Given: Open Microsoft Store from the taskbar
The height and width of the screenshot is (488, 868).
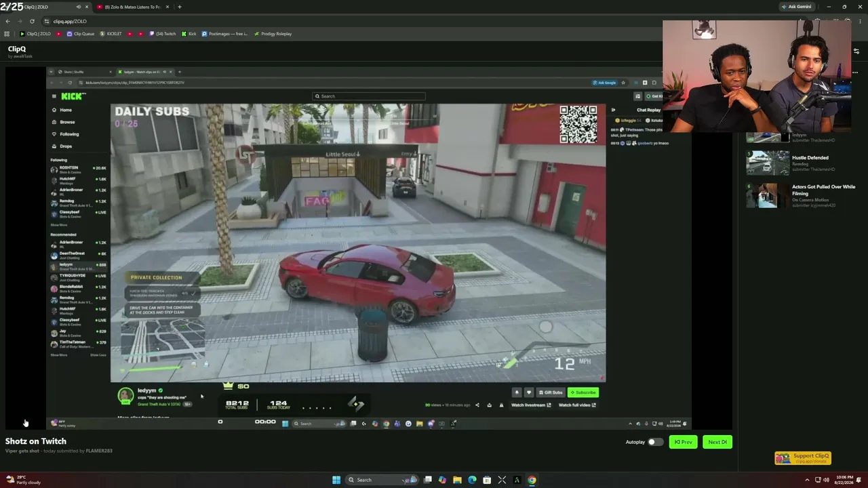Looking at the screenshot, I should (x=487, y=480).
